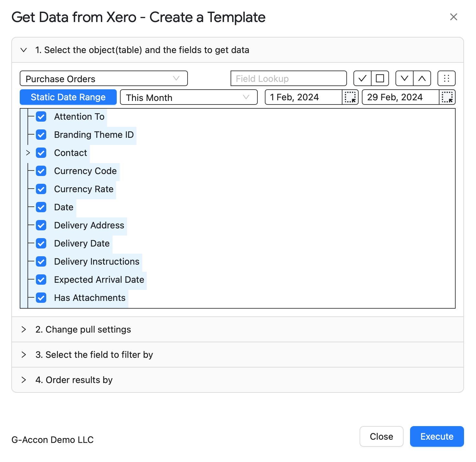Toggle the Static Date Range button
Screen dimensions: 476x462
pyautogui.click(x=68, y=97)
